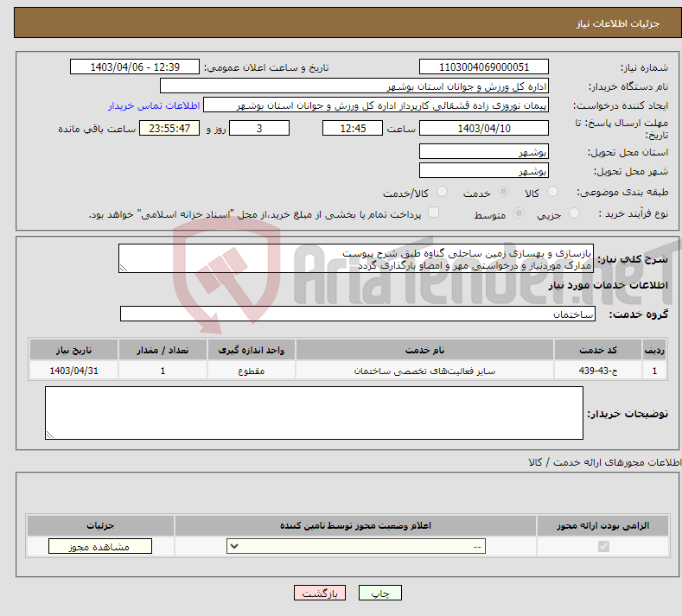Click the service group field ساختمان

click(x=358, y=314)
